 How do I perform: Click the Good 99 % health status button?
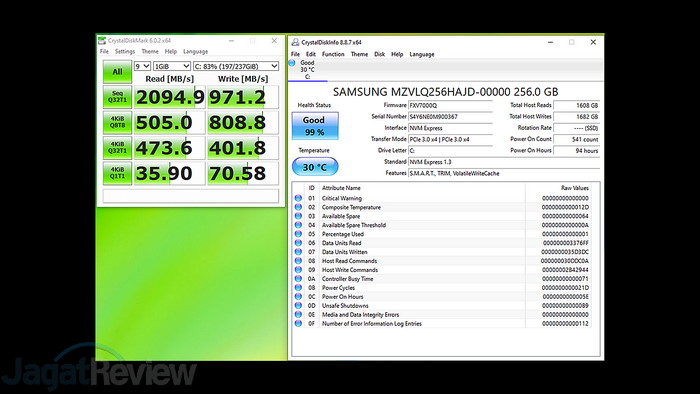315,126
